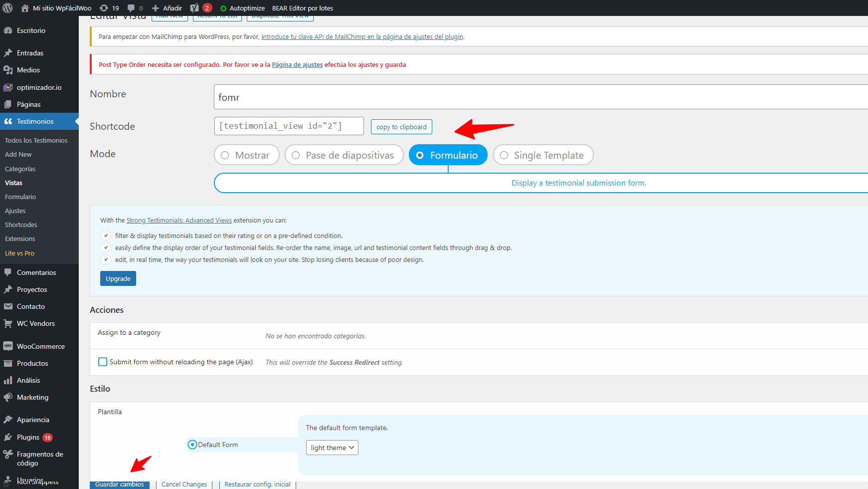868x489 pixels.
Task: Click the plus icon next to Añadir
Action: (156, 8)
